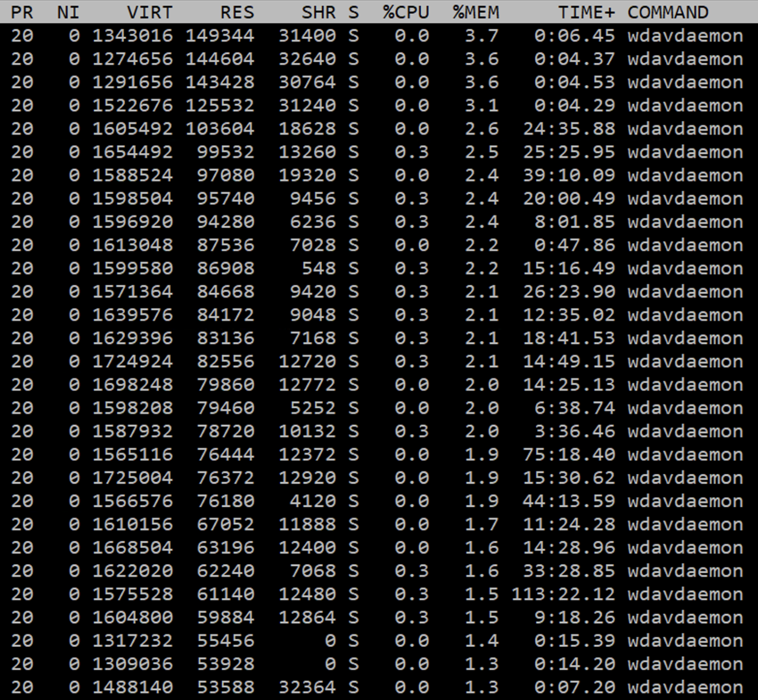The image size is (758, 700).
Task: Select TIME+ value 20:00.49
Action: click(569, 198)
